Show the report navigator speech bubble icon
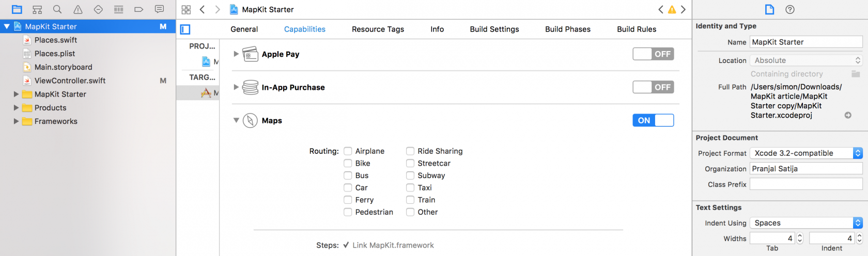Viewport: 868px width, 256px height. click(x=159, y=9)
